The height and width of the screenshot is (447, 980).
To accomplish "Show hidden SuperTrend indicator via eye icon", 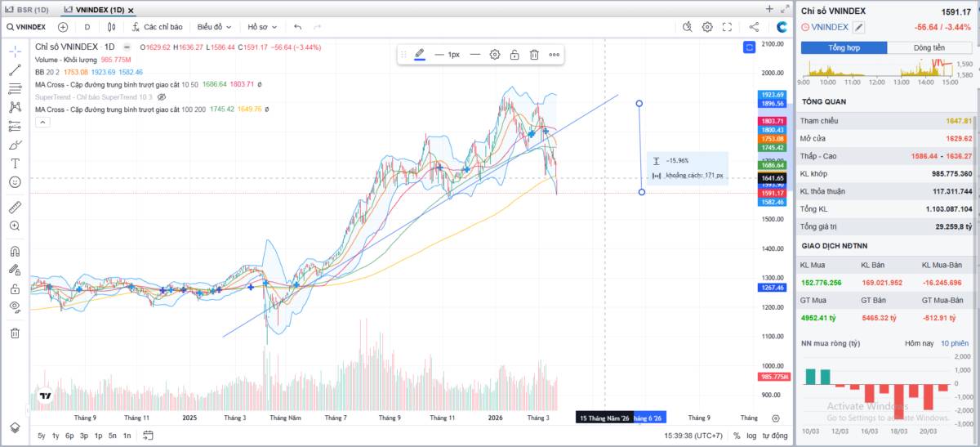I will [162, 96].
